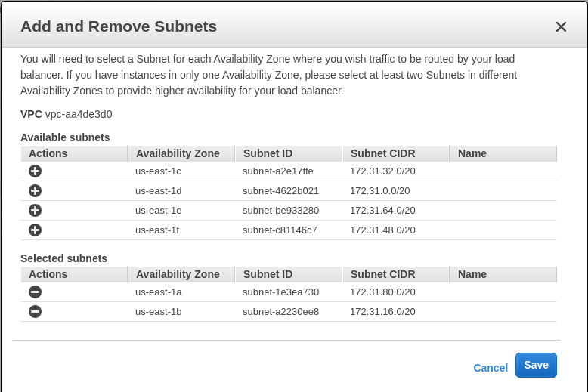Viewport: 588px width, 392px height.
Task: Remove subnet-a2230ee8 with minus icon
Action: pyautogui.click(x=35, y=312)
